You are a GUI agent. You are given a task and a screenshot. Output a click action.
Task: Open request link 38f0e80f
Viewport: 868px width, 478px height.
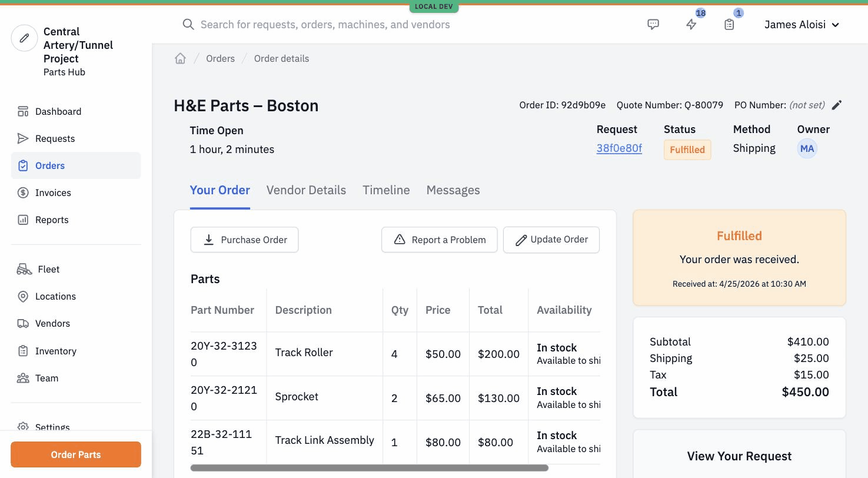tap(619, 148)
